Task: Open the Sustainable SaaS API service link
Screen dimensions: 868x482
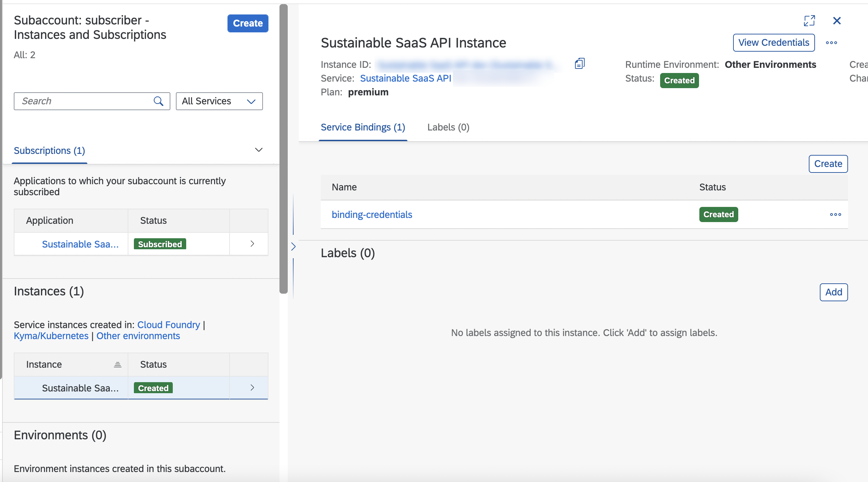Action: click(405, 78)
